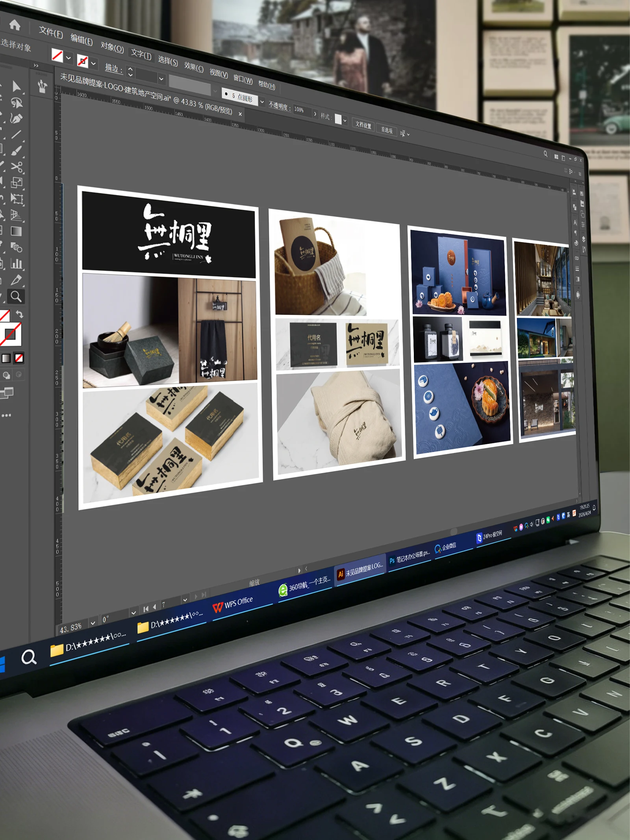This screenshot has width=630, height=840.
Task: Expand the fill color dropdown in control bar
Action: point(69,57)
